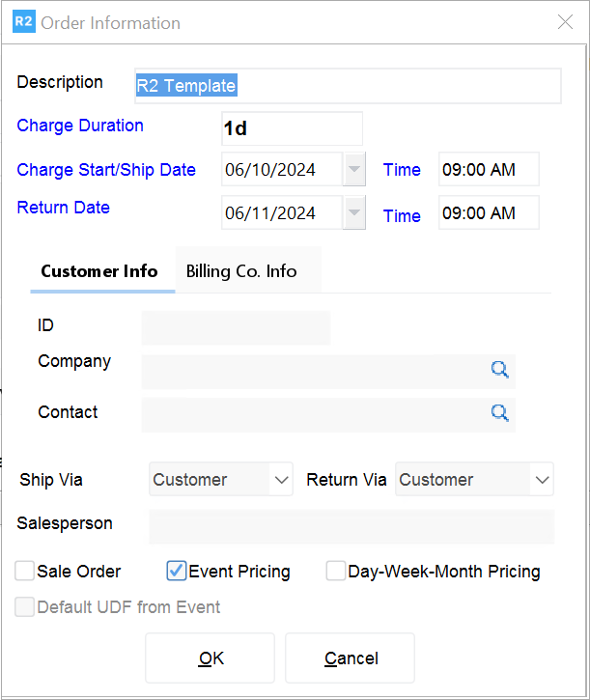Click the Description text field
590x700 pixels.
tap(347, 86)
